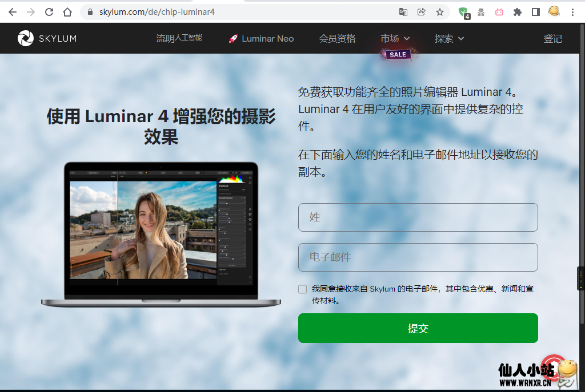
Task: Click the SALE badge
Action: pos(398,54)
